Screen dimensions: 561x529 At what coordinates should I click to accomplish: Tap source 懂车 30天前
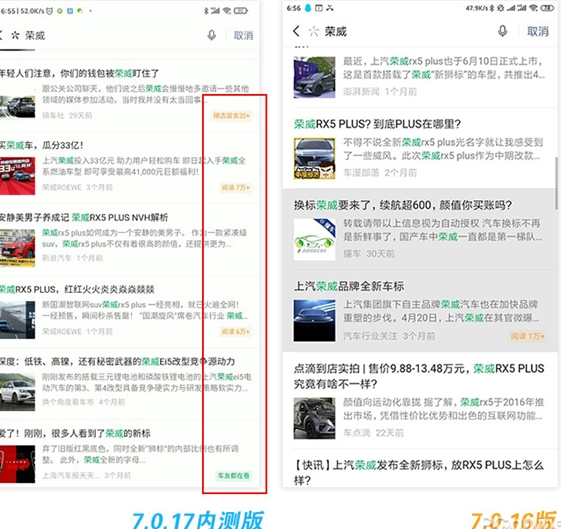pyautogui.click(x=369, y=254)
